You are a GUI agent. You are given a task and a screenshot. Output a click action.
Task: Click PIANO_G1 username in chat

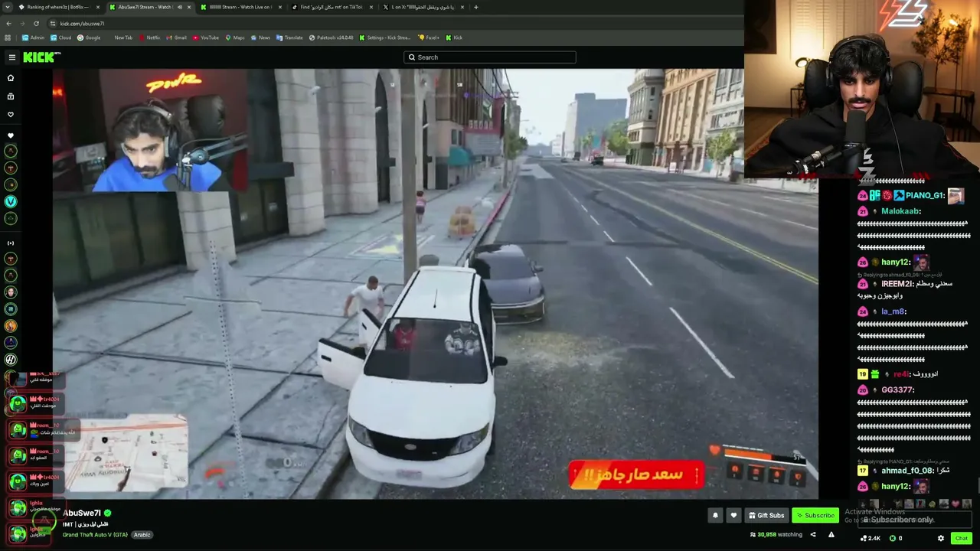pyautogui.click(x=925, y=196)
